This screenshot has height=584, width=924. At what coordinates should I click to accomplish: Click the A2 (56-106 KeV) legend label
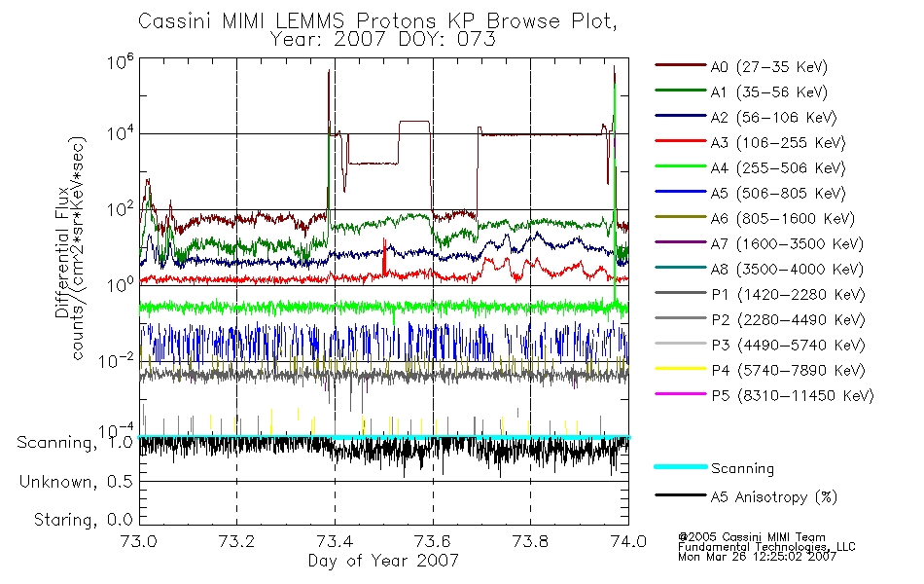tap(773, 118)
